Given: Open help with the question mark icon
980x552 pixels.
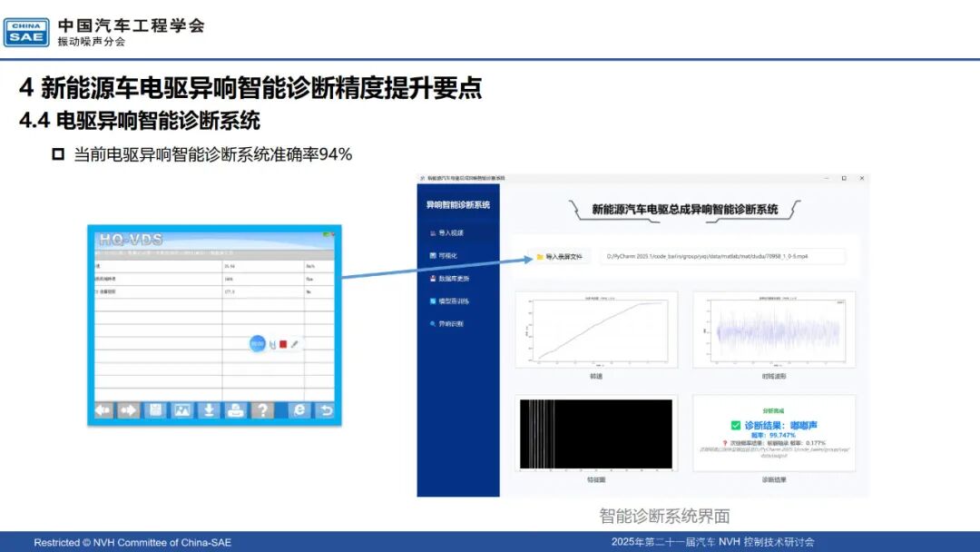Looking at the screenshot, I should [262, 410].
